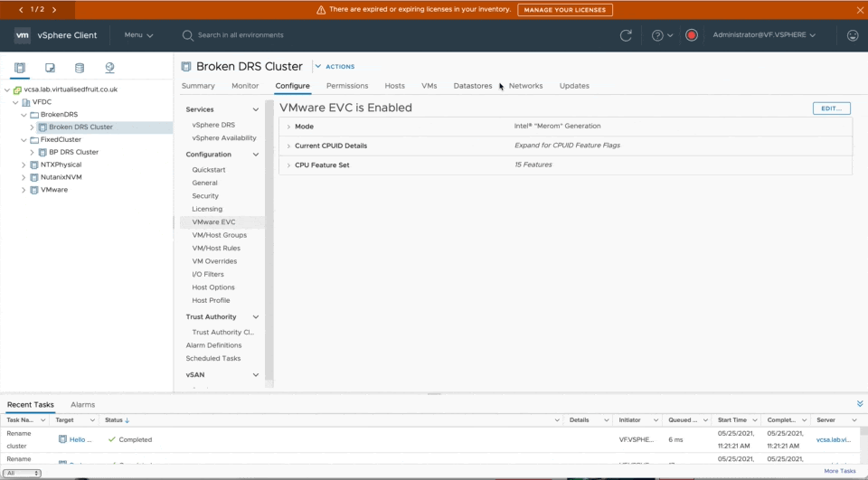
Task: Click Manage Your Licenses button
Action: [564, 10]
